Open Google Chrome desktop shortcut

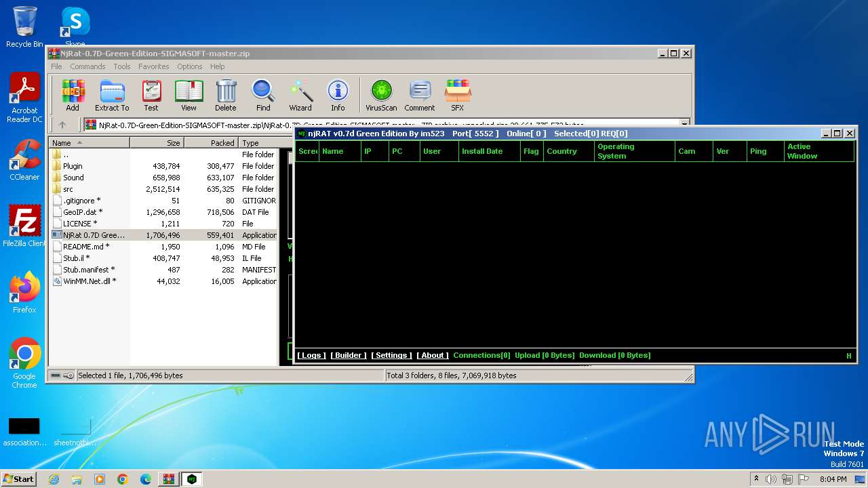[x=24, y=363]
